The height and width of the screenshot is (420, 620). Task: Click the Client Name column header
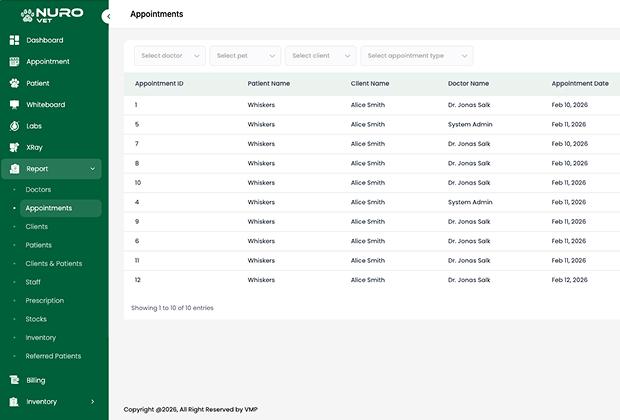tap(370, 83)
